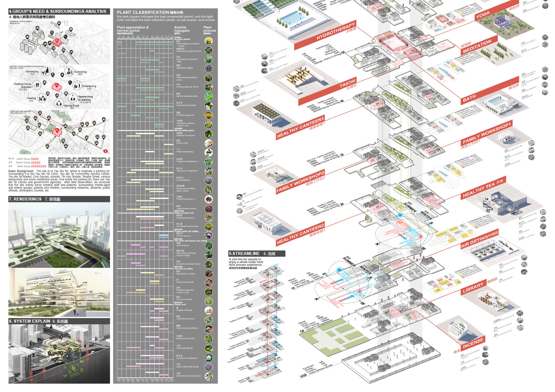
Task: Select the Having Food circle icon
Action: coord(59,103)
